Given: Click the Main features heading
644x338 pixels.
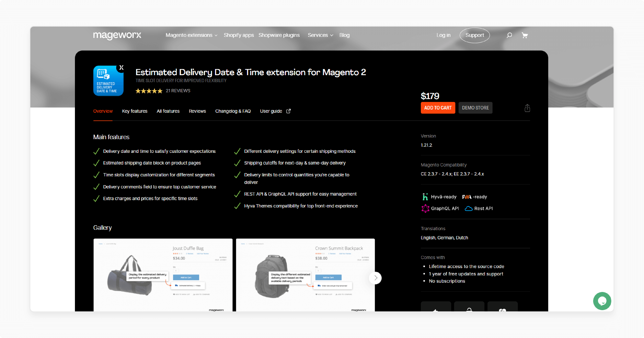Looking at the screenshot, I should tap(111, 137).
